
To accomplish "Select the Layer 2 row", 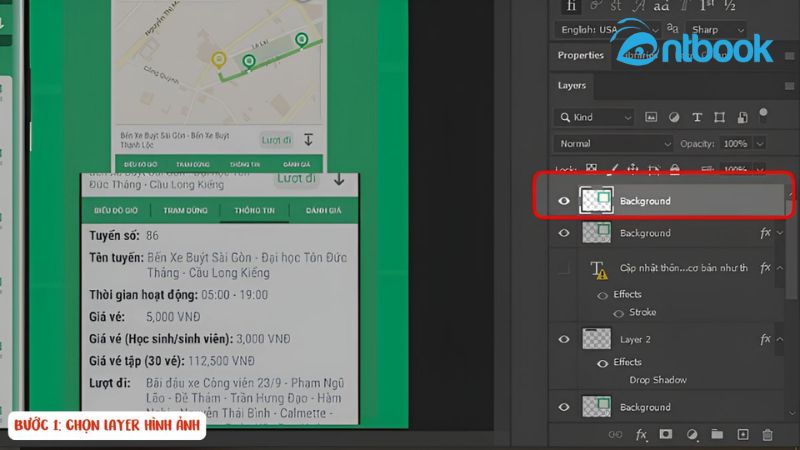I will click(x=667, y=339).
